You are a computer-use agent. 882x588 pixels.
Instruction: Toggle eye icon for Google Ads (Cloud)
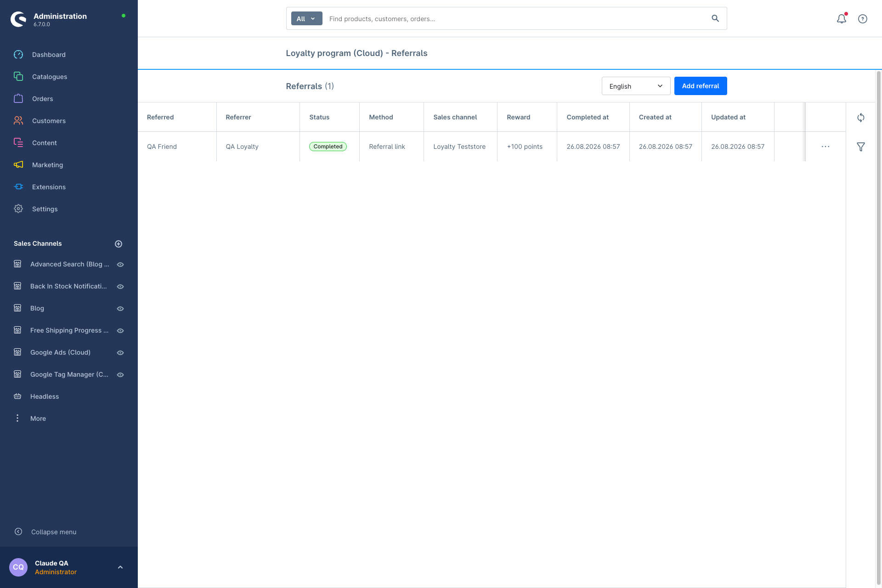120,353
